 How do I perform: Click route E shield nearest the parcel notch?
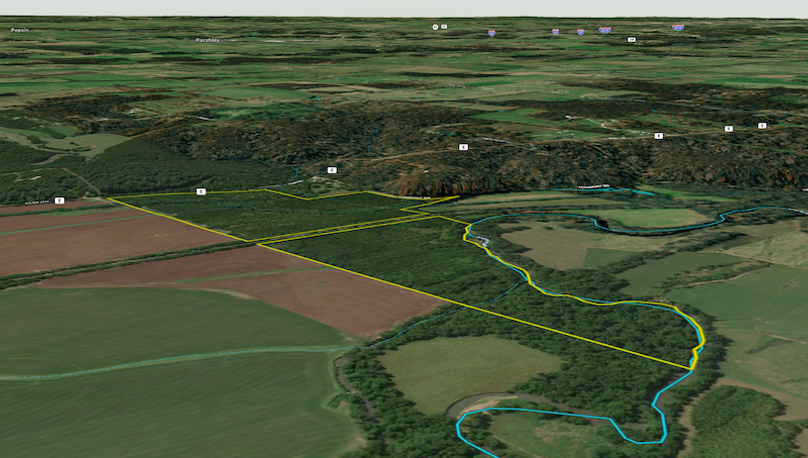(x=332, y=170)
